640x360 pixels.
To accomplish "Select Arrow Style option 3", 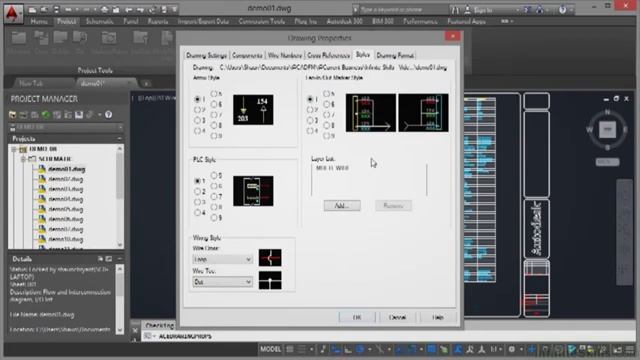I will [198, 120].
